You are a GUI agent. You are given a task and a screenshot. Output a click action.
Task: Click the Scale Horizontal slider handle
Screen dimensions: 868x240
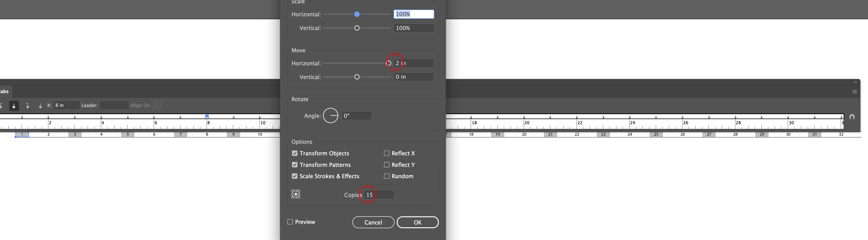pos(357,14)
